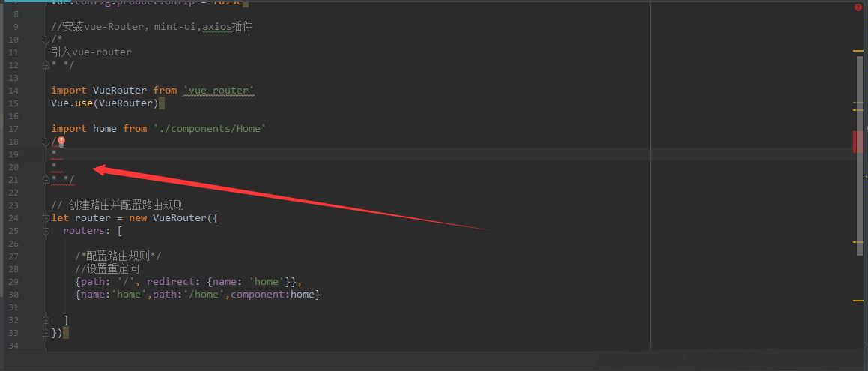
Task: Fold the erroneous comment block at line 18
Action: click(x=46, y=142)
